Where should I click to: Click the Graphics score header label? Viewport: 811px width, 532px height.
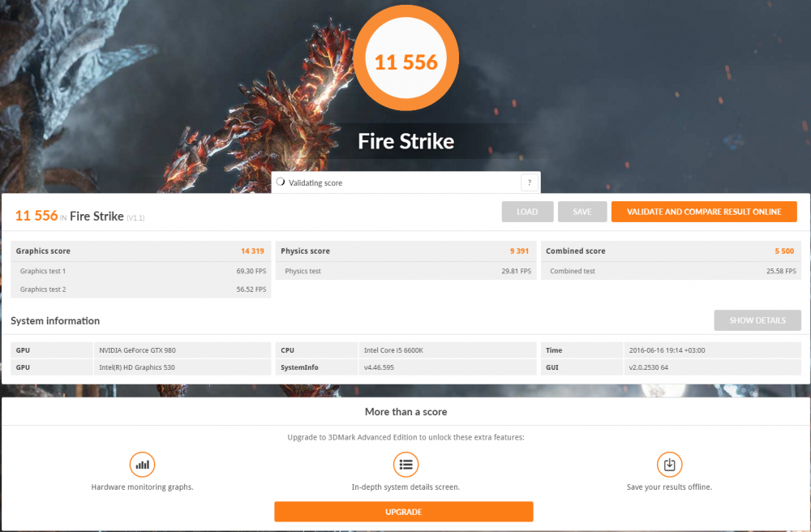[x=43, y=251]
